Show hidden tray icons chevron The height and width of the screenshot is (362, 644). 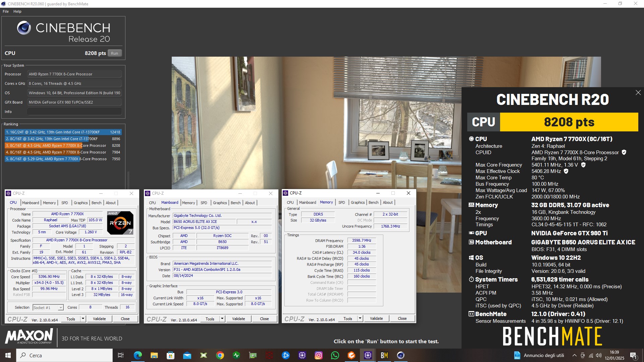(x=575, y=355)
